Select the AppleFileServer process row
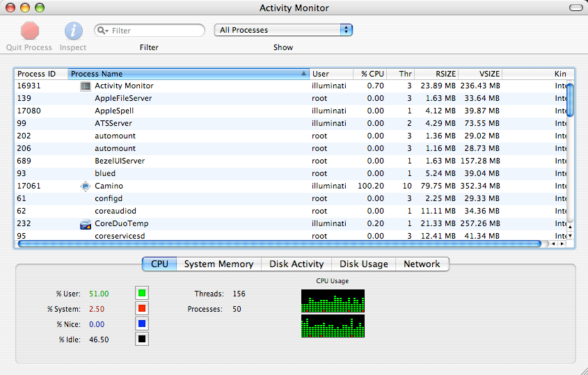The height and width of the screenshot is (375, 588). (x=291, y=98)
